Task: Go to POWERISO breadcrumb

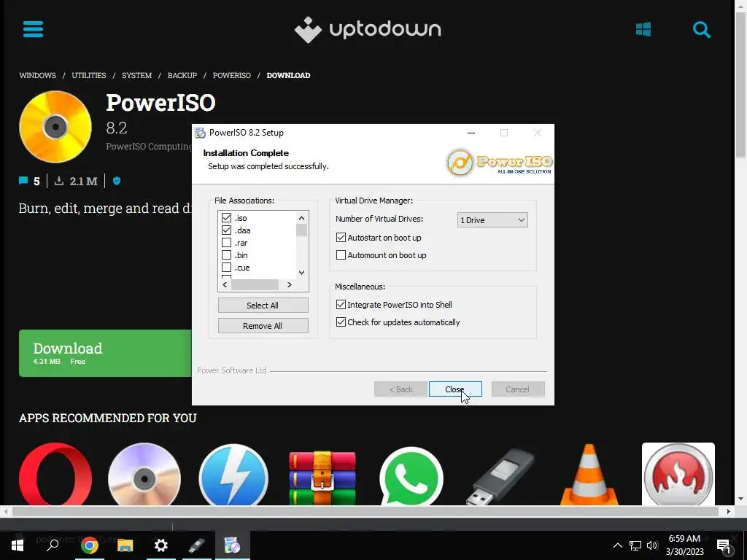Action: tap(231, 75)
